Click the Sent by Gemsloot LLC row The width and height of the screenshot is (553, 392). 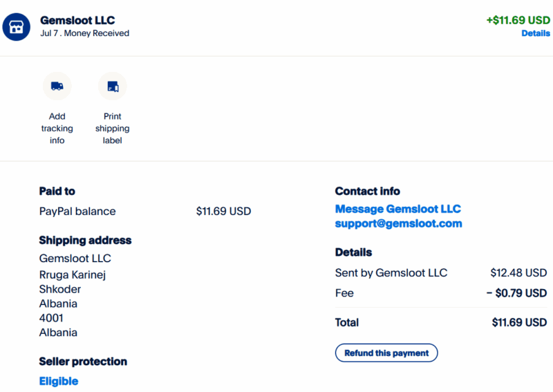[441, 273]
